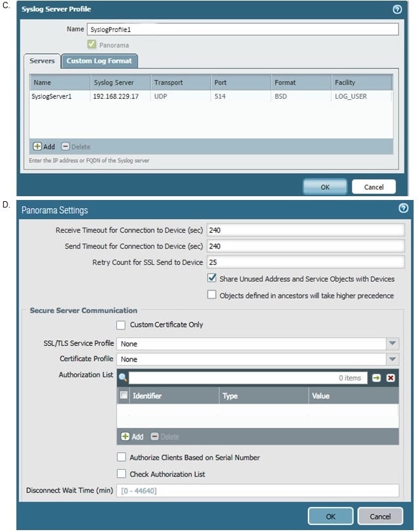The width and height of the screenshot is (418, 532).
Task: Click the Disconnect Wait Time field
Action: [x=257, y=490]
